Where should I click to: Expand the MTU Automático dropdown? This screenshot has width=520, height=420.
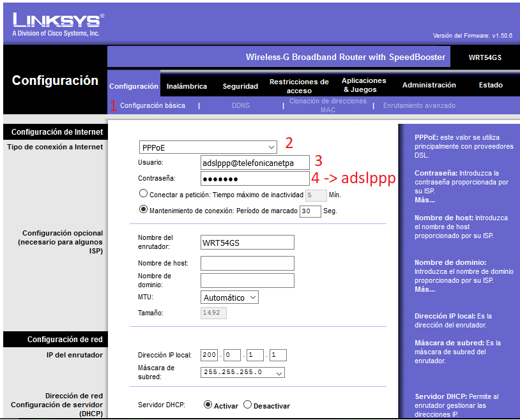click(x=229, y=297)
